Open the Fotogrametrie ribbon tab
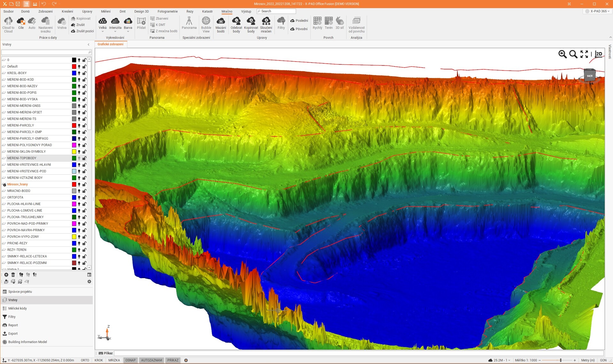The height and width of the screenshot is (364, 613). tap(167, 11)
